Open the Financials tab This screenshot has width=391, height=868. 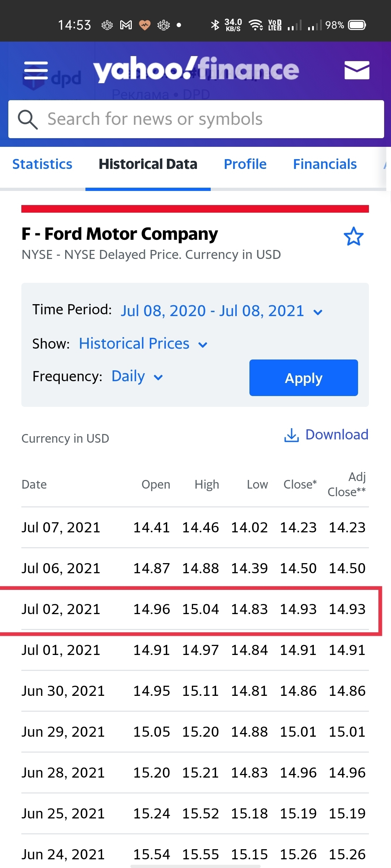pyautogui.click(x=325, y=164)
